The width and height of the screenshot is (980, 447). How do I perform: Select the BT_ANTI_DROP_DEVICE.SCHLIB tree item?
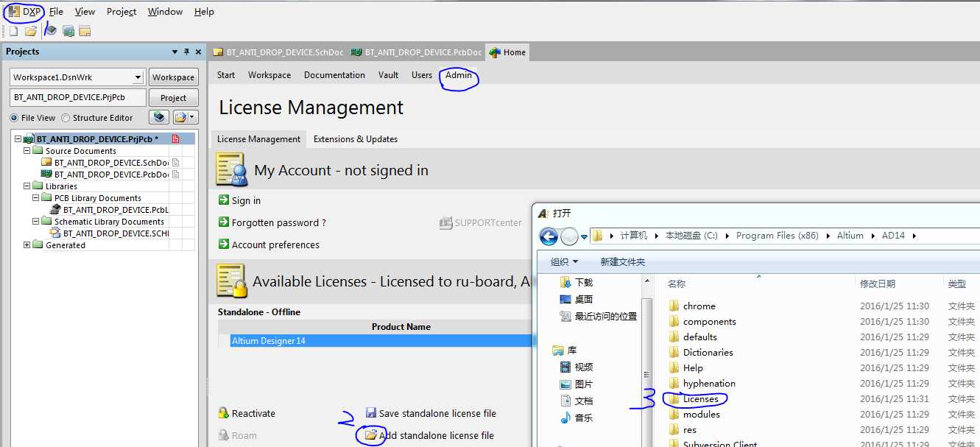(x=110, y=233)
